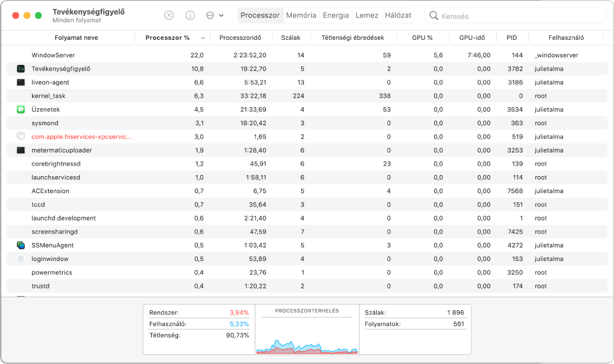Image resolution: width=614 pixels, height=364 pixels.
Task: Select the powermetrics process row
Action: [307, 273]
